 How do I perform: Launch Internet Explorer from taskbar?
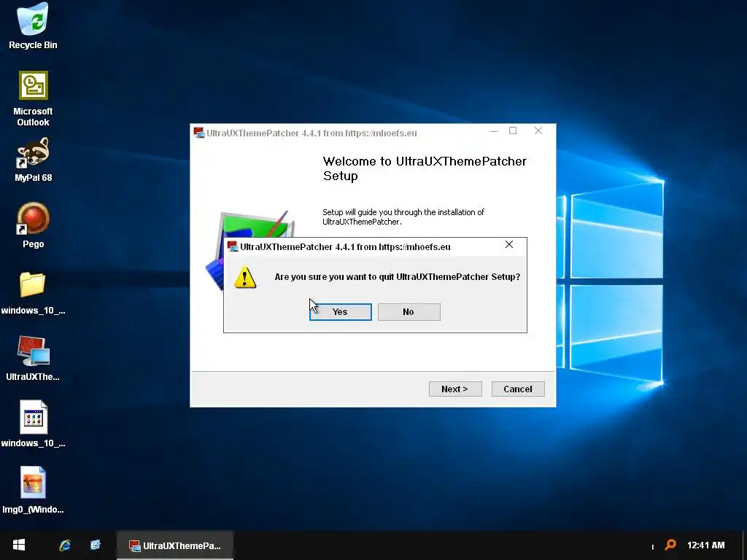65,545
